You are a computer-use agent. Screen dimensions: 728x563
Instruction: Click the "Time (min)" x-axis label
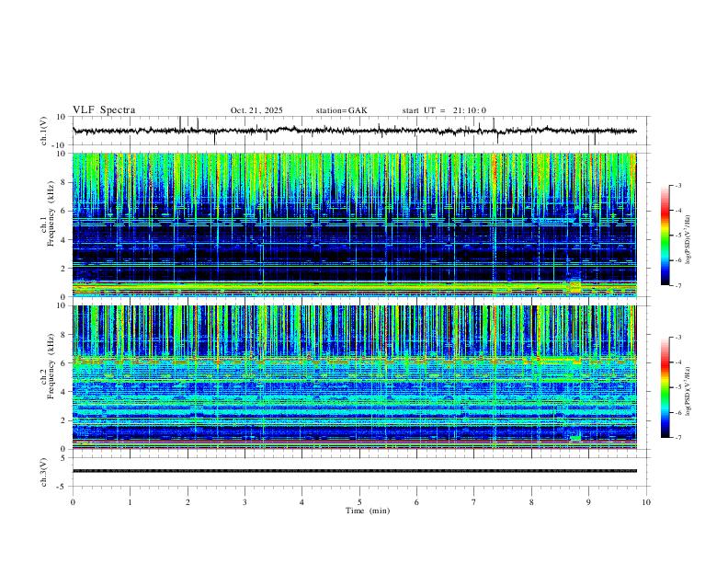pos(368,511)
